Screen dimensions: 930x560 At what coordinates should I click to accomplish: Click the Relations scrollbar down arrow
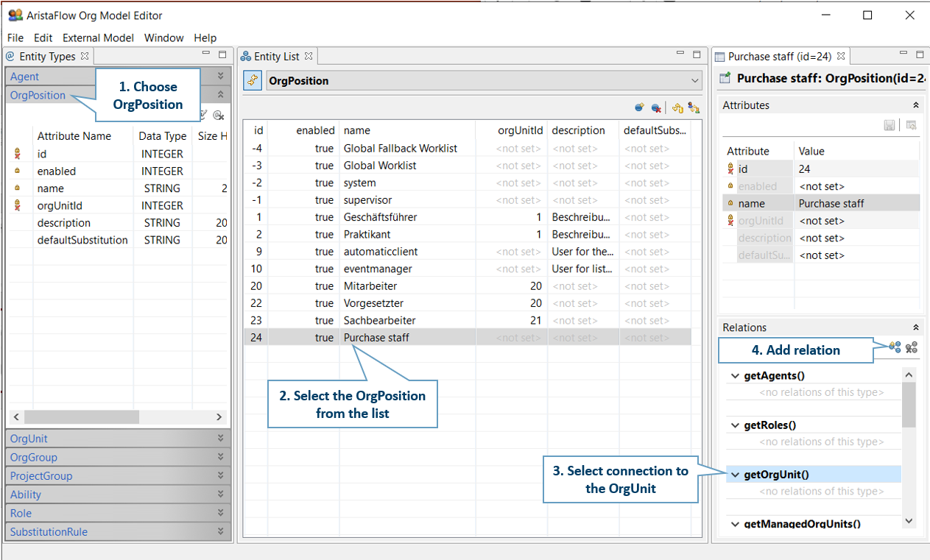pyautogui.click(x=909, y=521)
